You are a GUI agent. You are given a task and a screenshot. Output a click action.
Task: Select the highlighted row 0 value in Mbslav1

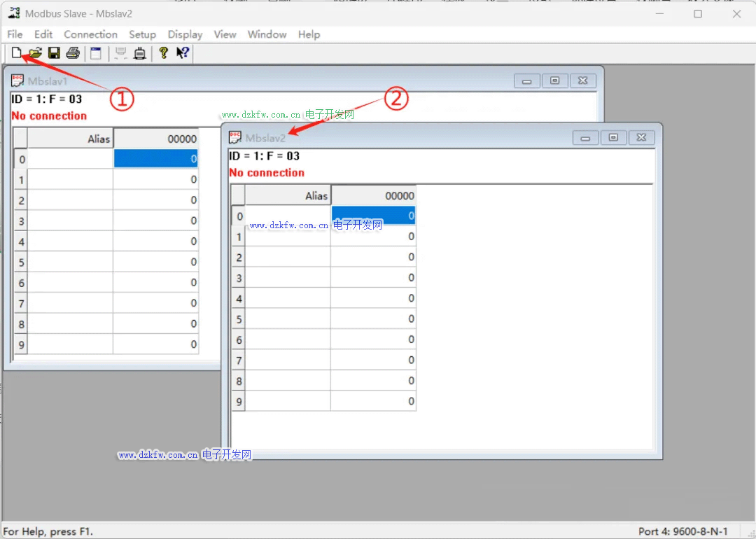(x=155, y=159)
